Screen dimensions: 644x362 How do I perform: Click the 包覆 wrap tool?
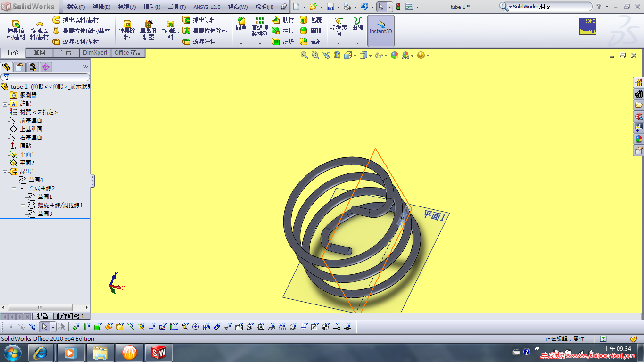(x=311, y=20)
